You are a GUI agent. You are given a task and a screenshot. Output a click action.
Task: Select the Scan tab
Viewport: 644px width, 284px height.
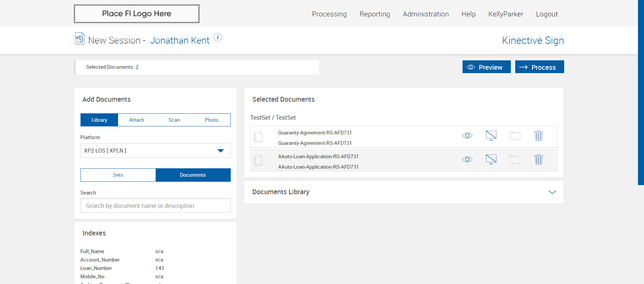coord(174,120)
